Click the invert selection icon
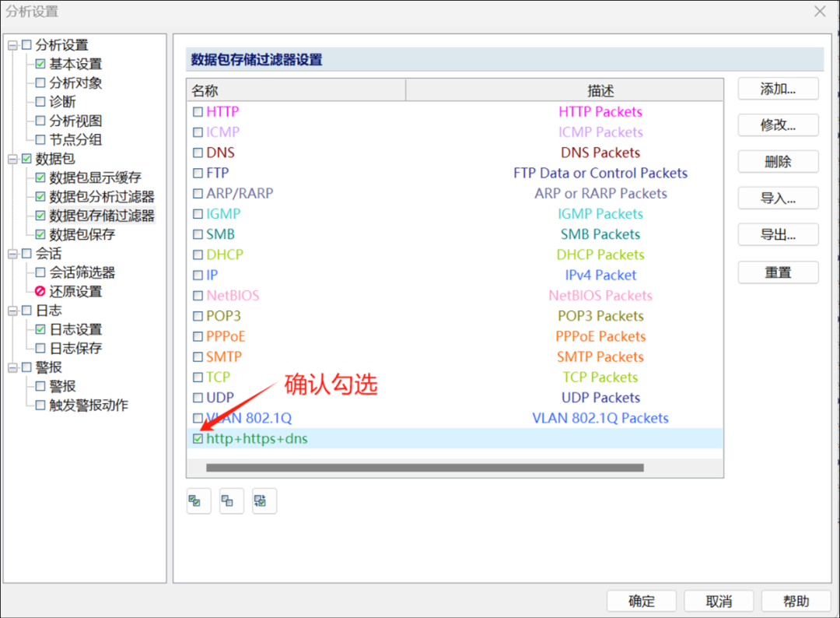Viewport: 840px width, 618px height. 264,500
